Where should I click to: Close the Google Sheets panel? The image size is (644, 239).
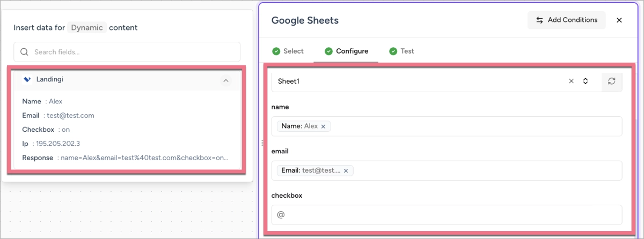coord(619,20)
